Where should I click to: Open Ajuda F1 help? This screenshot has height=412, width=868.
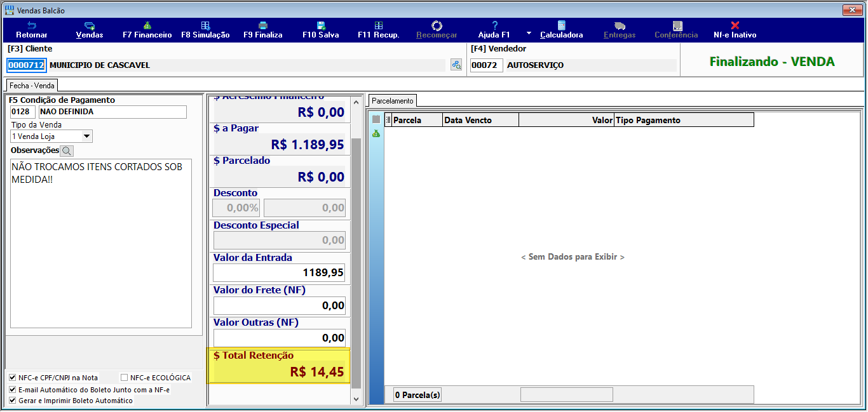(x=494, y=30)
